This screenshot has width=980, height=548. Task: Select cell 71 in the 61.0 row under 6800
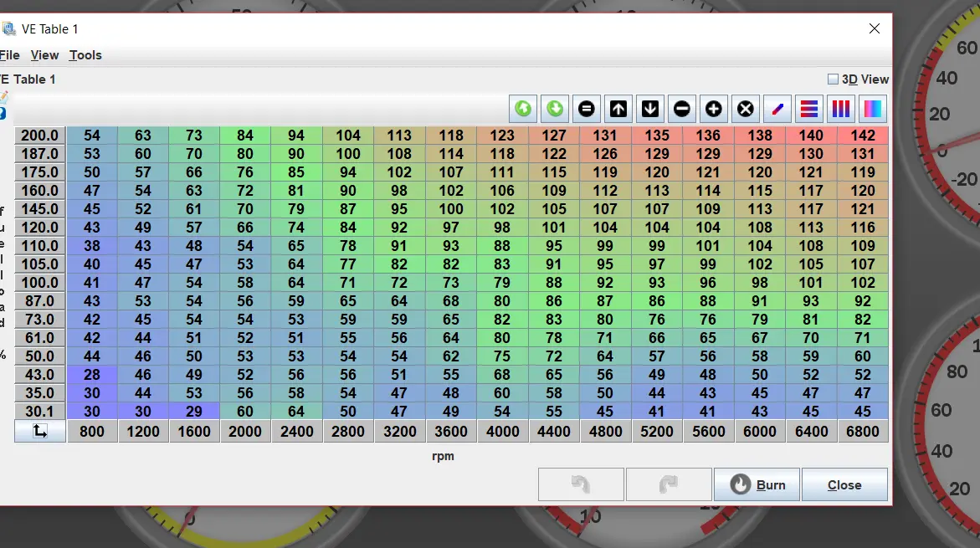coord(863,337)
